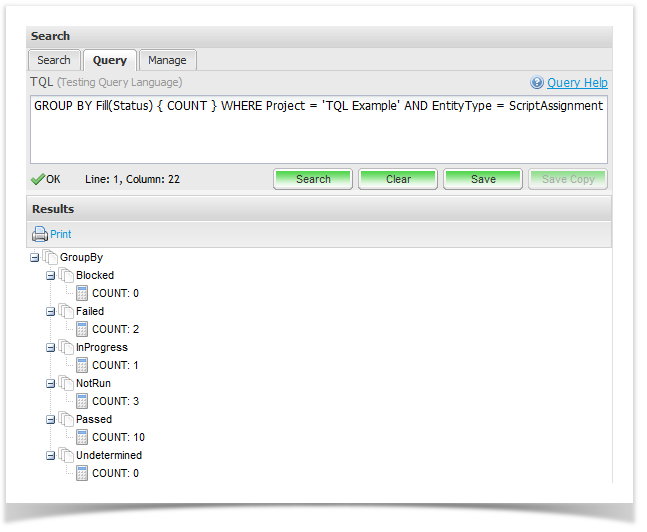Collapse the Failed group node
Viewport: 647px width, 532px height.
click(52, 311)
